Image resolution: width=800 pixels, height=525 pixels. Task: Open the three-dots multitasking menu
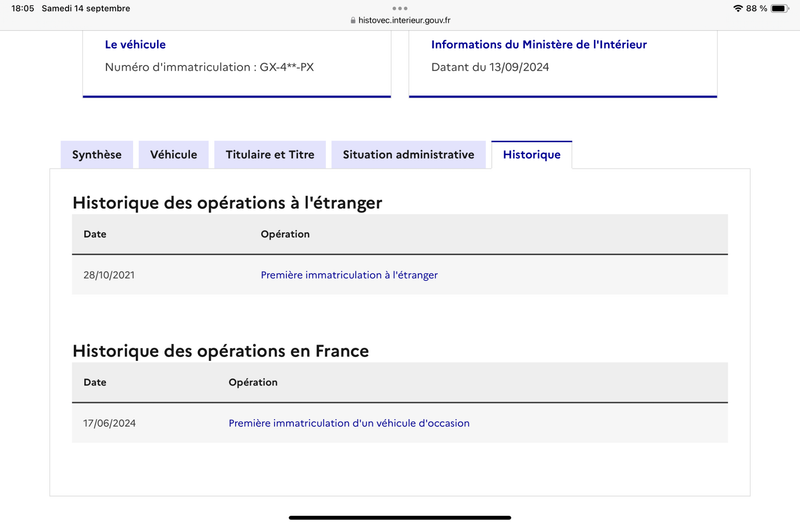(x=400, y=8)
